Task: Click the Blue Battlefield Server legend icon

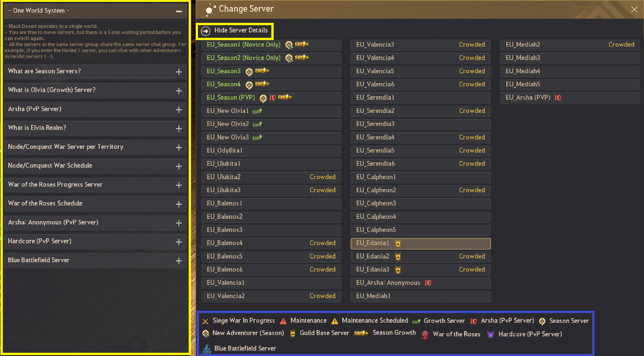Action: click(x=206, y=348)
